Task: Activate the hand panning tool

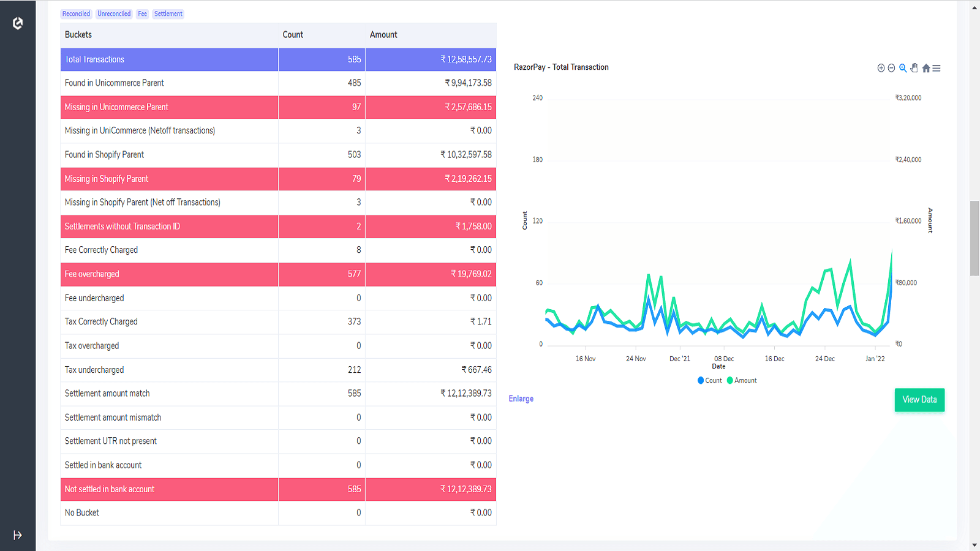Action: (x=914, y=68)
